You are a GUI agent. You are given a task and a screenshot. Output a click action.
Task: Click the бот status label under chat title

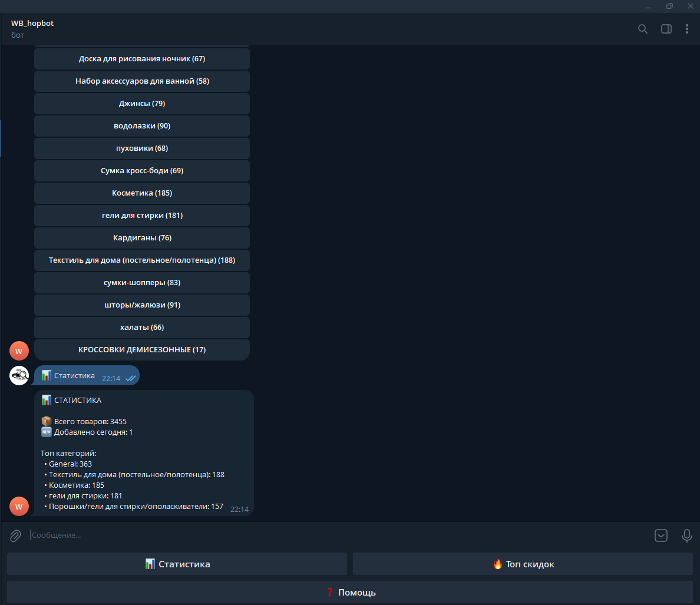(x=18, y=35)
